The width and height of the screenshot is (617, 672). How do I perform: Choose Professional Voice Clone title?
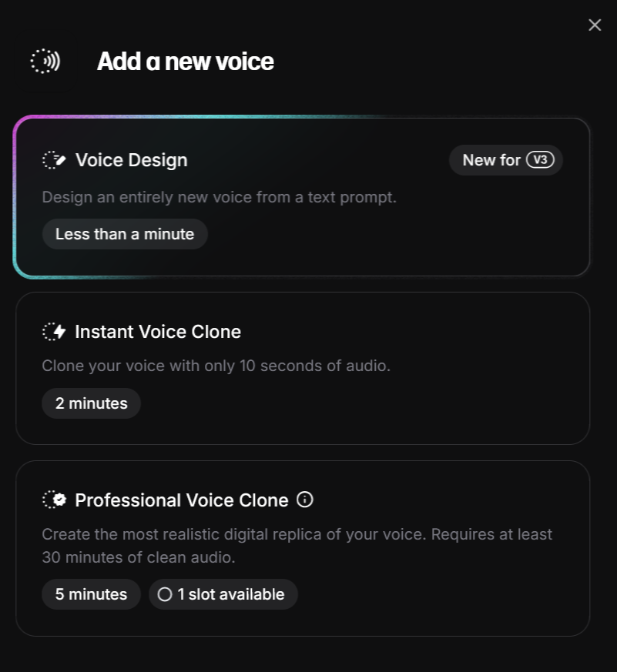point(182,500)
